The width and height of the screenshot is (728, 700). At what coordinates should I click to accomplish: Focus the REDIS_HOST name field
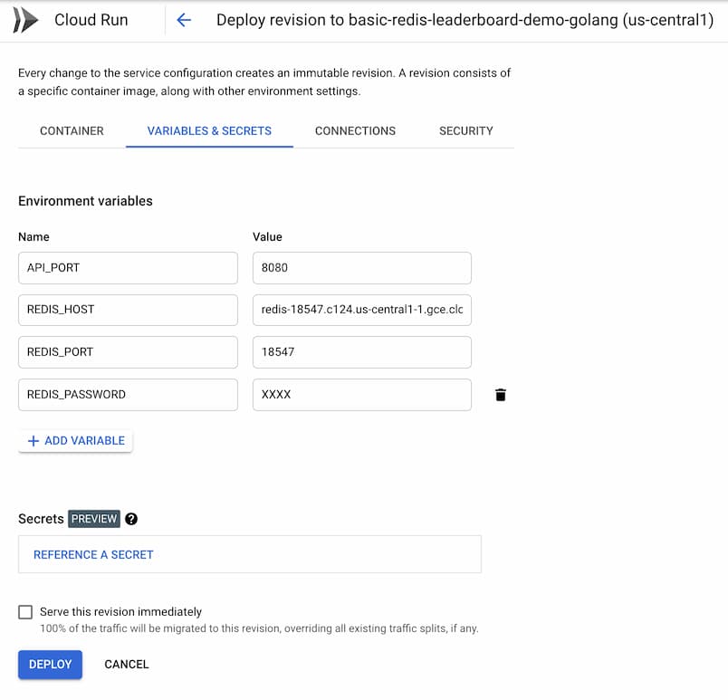129,310
